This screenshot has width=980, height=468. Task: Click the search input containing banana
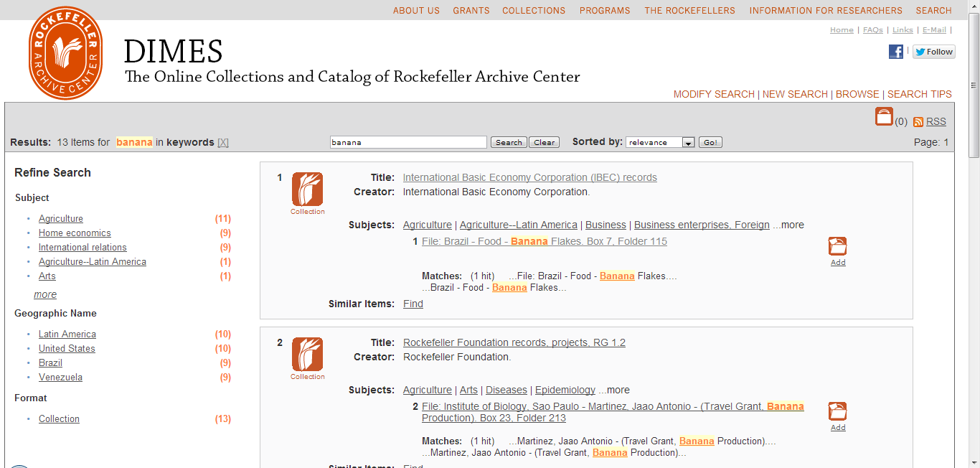[x=408, y=142]
